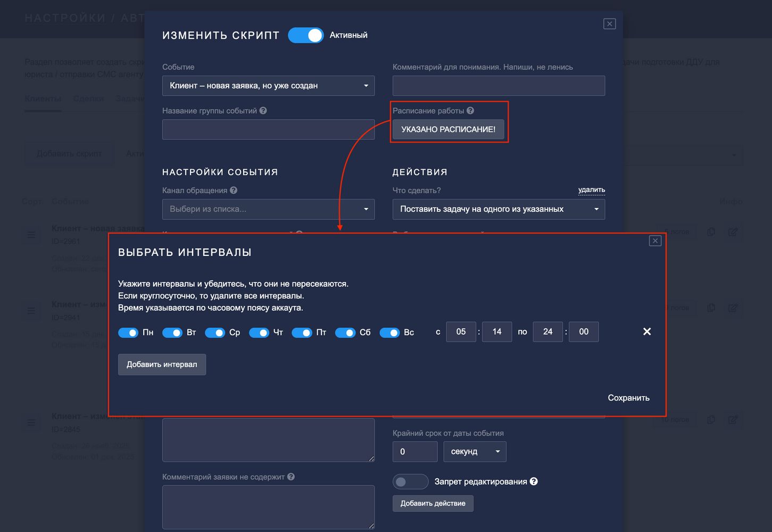The width and height of the screenshot is (772, 532).
Task: Click the "ВЫБРАТЬ ИНТЕРВАЛЫ" heading
Action: 185,252
